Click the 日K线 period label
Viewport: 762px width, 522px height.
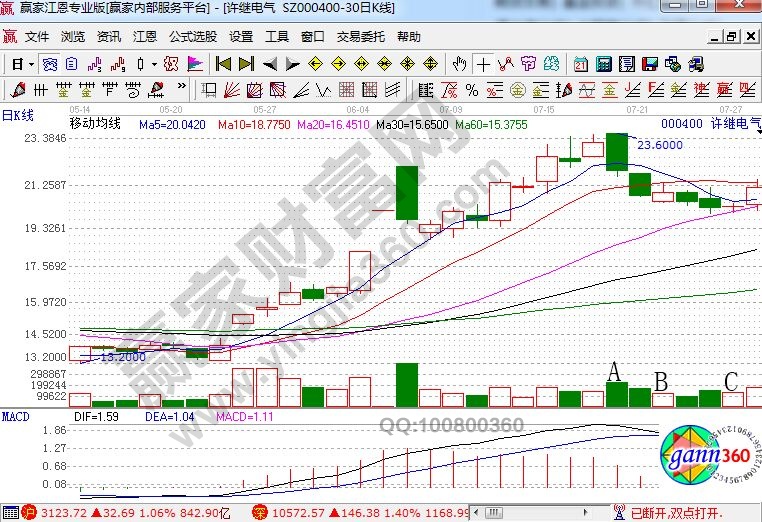18,113
